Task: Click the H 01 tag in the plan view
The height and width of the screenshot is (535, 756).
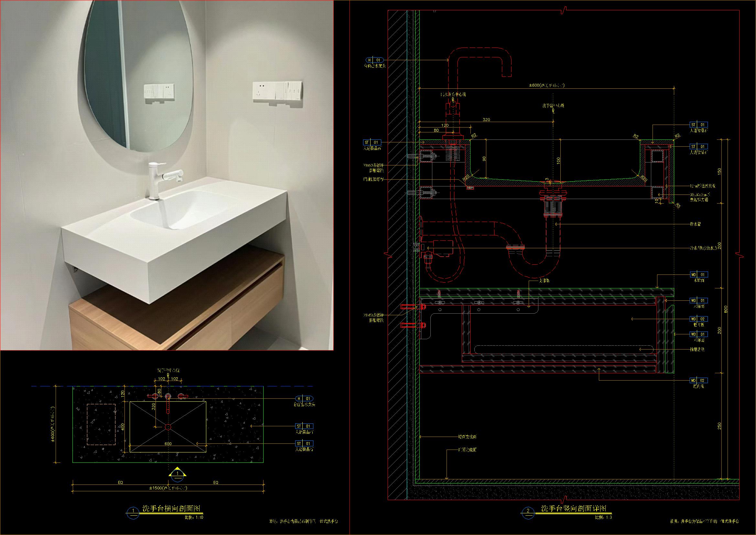Action: click(304, 398)
